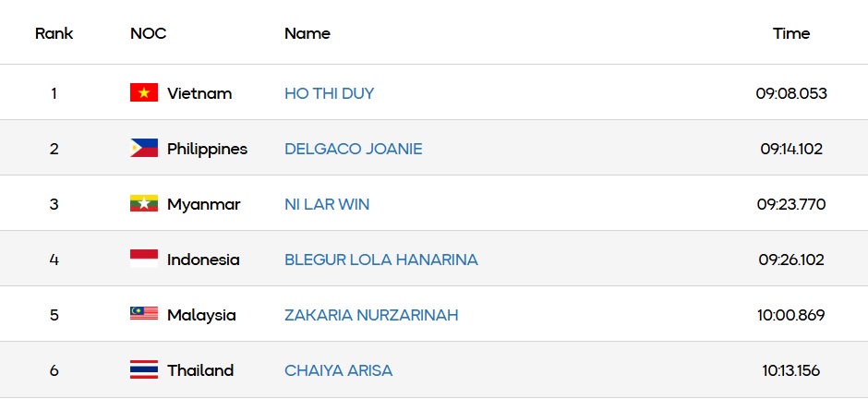Click the Myanmar country name
868x399 pixels.
(x=203, y=204)
